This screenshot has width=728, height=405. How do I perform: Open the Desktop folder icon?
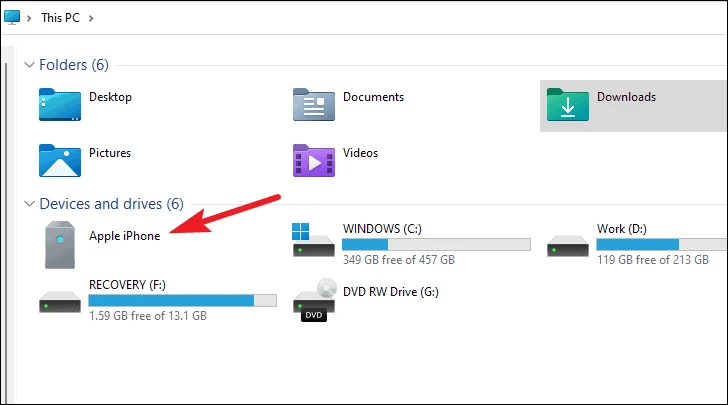click(60, 105)
